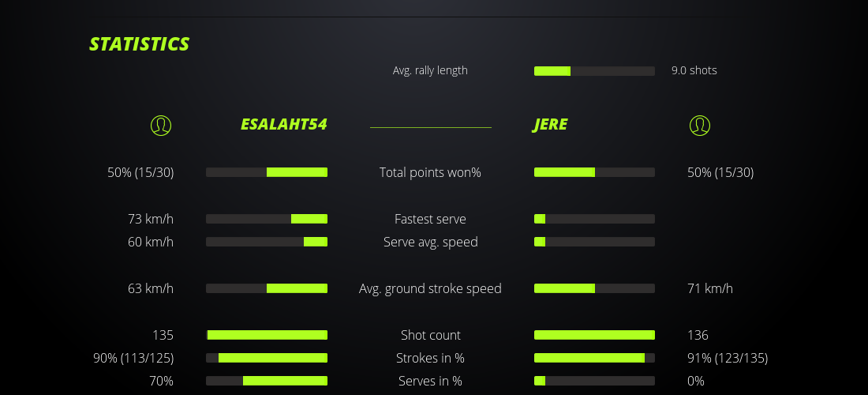Click JERE's Serve avg. speed bar

pos(594,242)
